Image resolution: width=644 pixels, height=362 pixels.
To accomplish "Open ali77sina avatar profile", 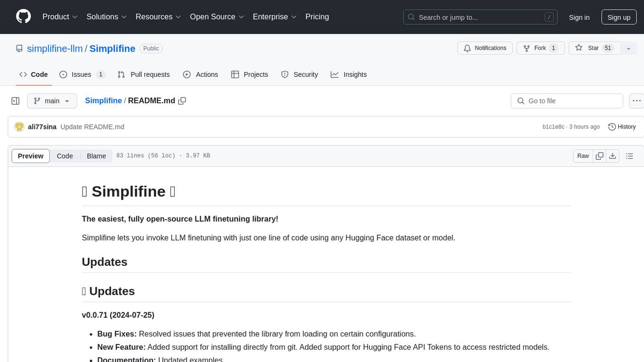I will [19, 127].
